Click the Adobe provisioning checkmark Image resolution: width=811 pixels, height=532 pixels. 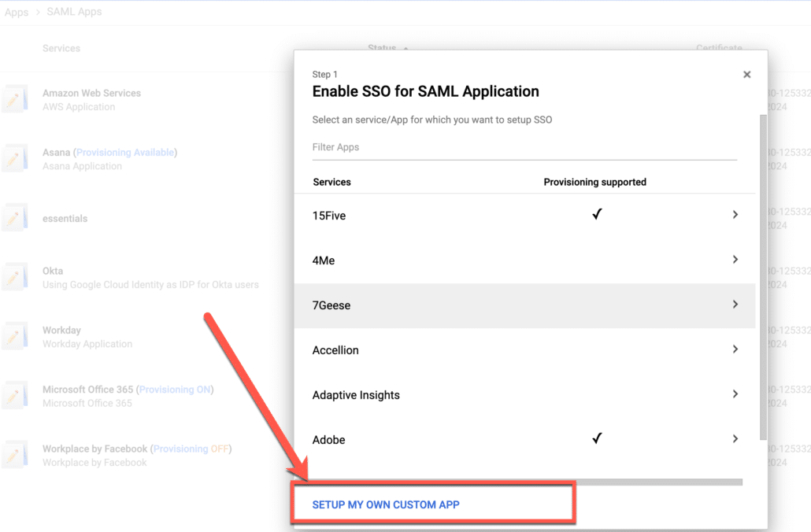(x=597, y=438)
